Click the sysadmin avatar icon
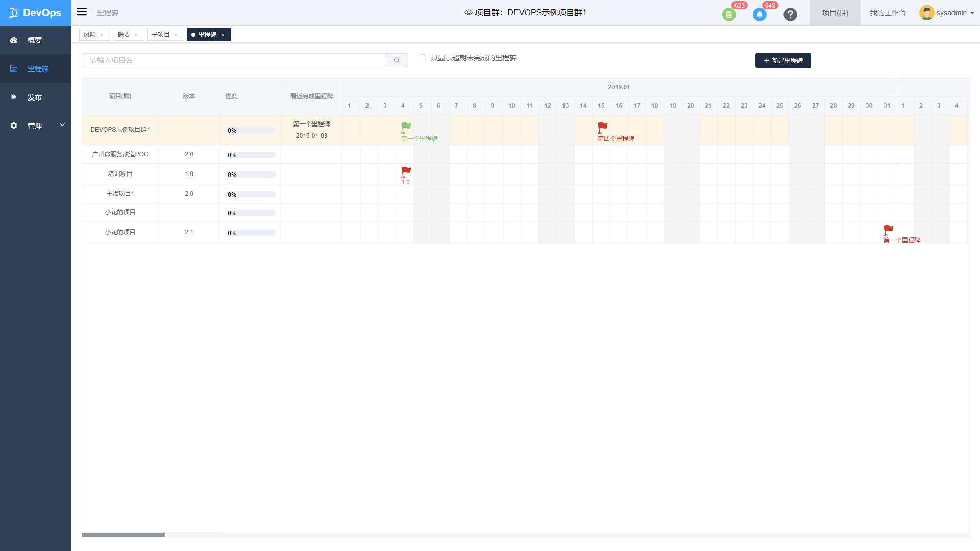 [x=926, y=13]
